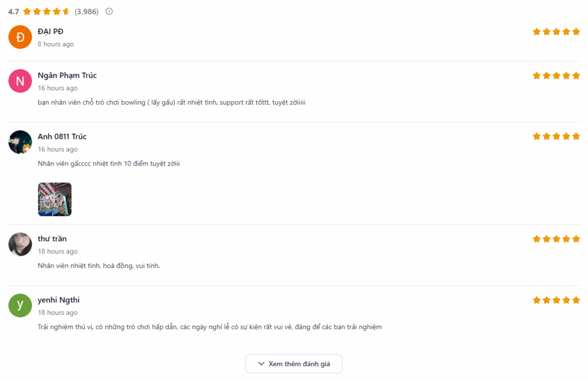Click the chevron on Xem thêm đánh giá button
This screenshot has width=588, height=381.
click(x=261, y=364)
